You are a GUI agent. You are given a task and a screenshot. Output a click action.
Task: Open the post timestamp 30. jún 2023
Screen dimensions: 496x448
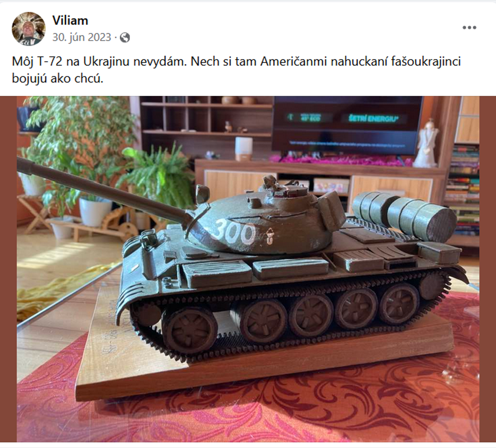coord(82,37)
